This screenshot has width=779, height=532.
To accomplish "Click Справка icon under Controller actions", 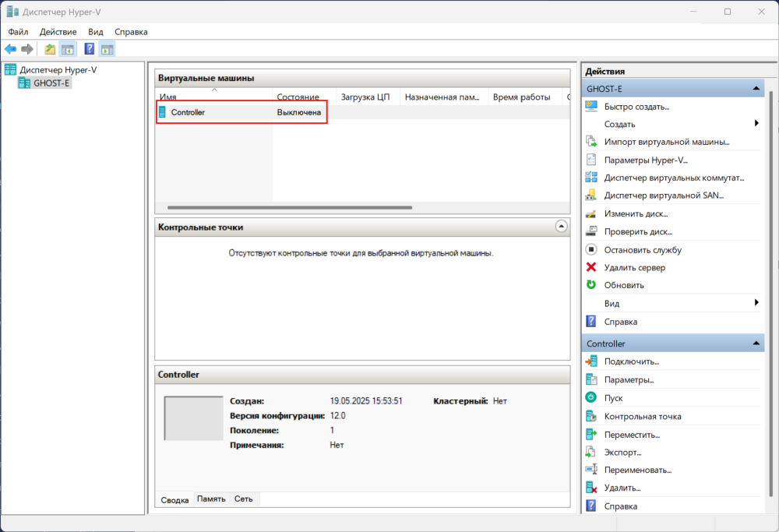I will (x=591, y=506).
